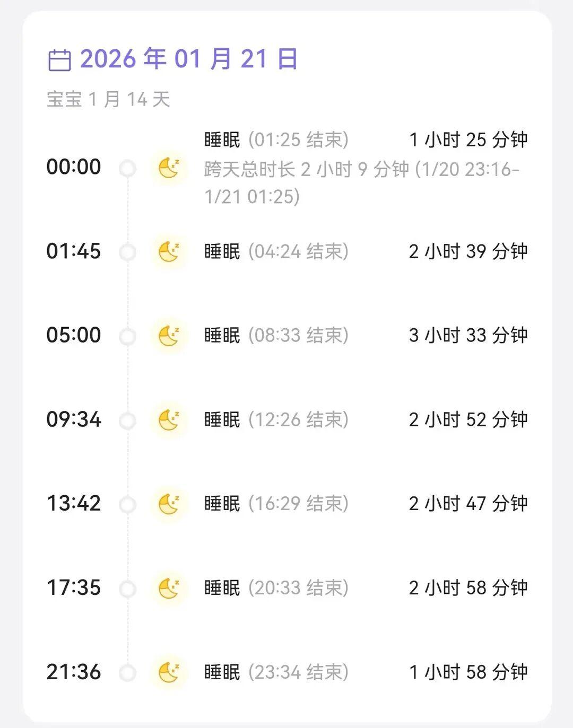Screen dimensions: 573x728
Task: Open the date 2026年01月21日 picker
Action: point(188,59)
